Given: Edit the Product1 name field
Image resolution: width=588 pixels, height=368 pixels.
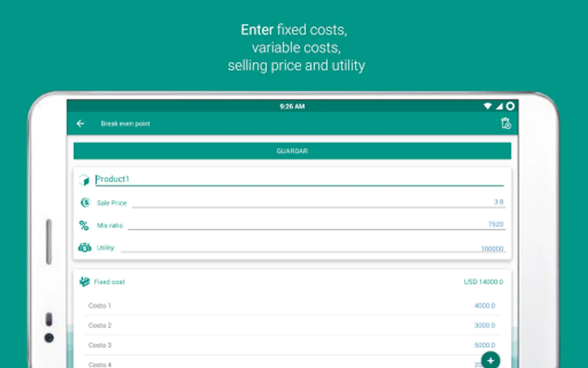Looking at the screenshot, I should (x=299, y=179).
